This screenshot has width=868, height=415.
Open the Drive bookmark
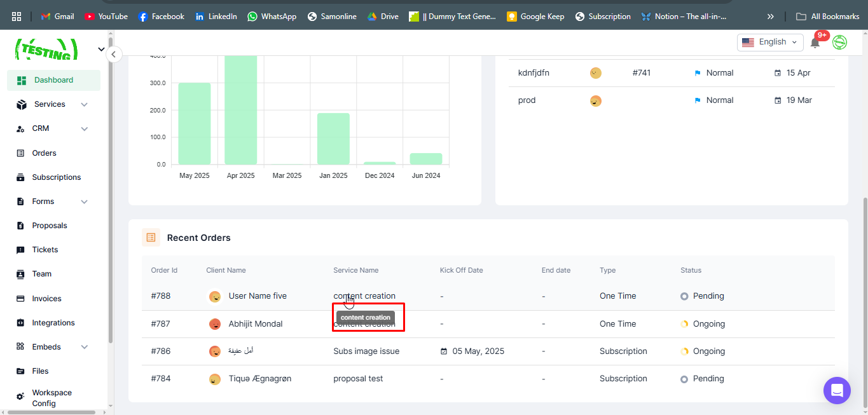(x=383, y=17)
